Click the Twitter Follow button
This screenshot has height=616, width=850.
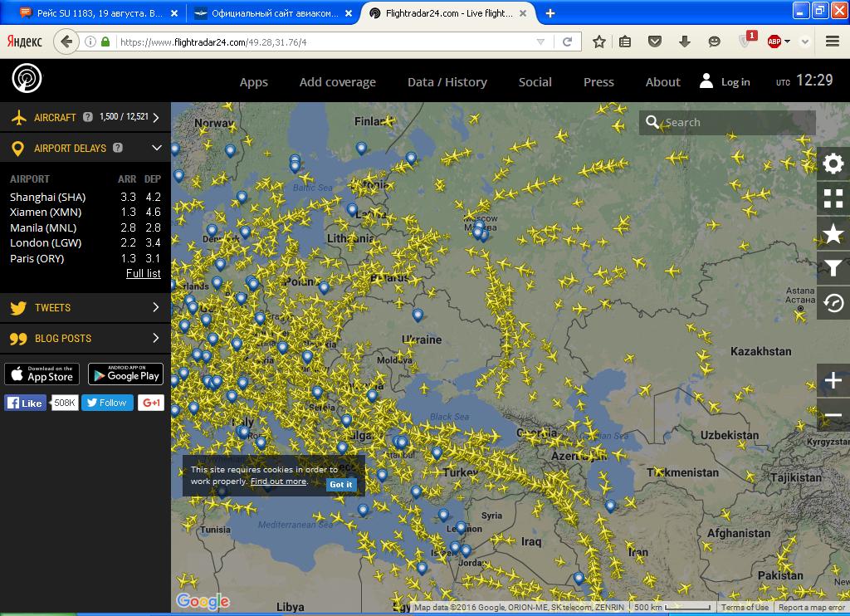click(x=107, y=403)
